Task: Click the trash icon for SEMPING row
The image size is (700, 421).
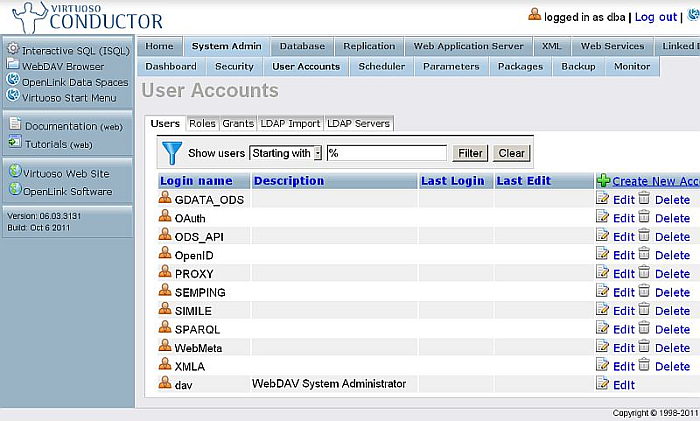Action: [644, 291]
